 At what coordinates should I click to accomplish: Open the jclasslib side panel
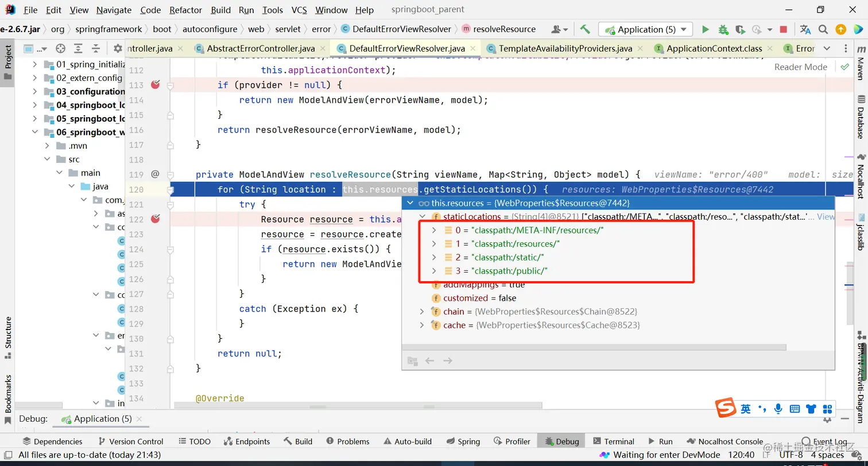pos(861,232)
